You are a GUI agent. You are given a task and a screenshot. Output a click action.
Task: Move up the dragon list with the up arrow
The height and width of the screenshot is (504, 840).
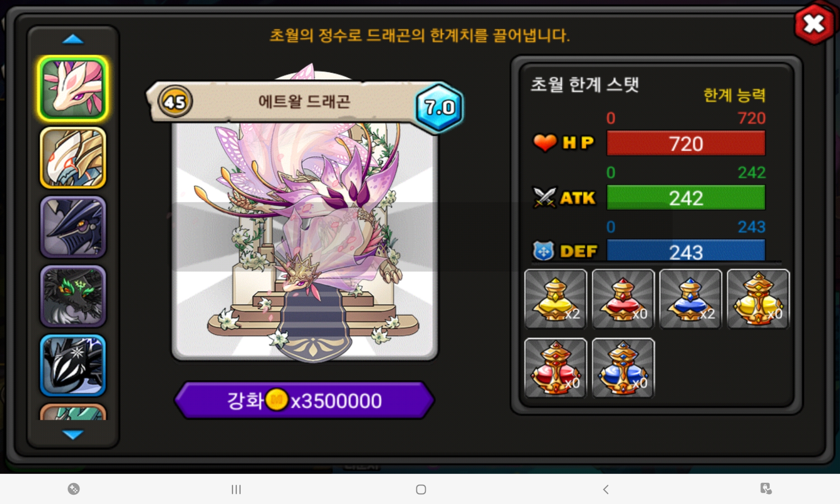pyautogui.click(x=73, y=39)
